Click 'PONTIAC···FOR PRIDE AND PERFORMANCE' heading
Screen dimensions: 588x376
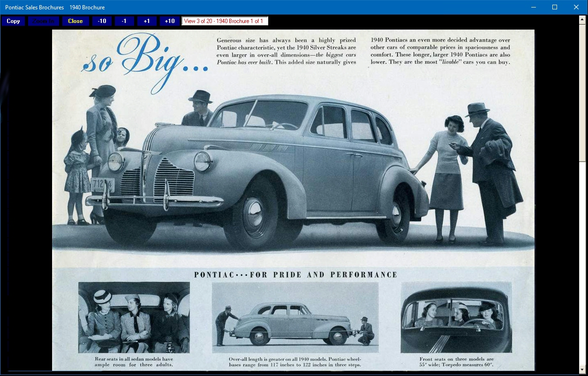296,275
